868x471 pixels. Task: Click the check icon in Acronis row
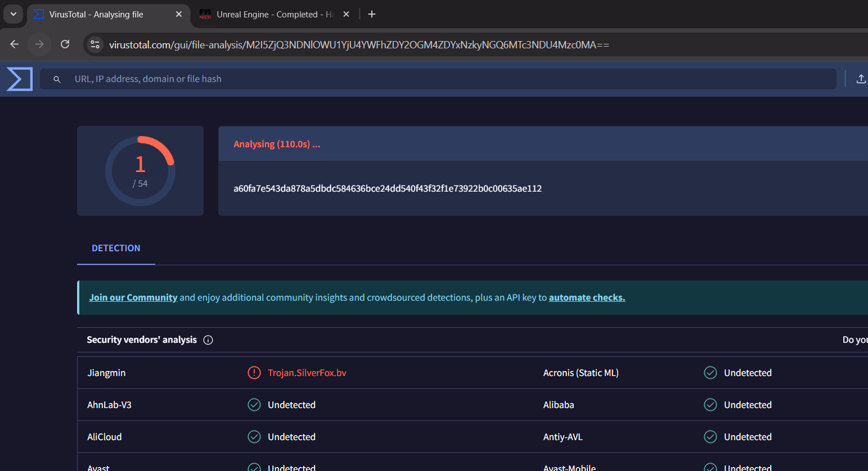(x=710, y=373)
